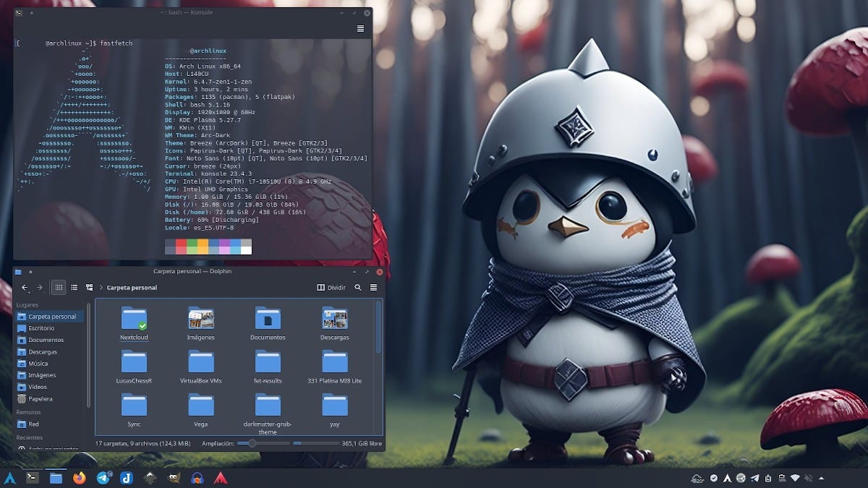Open Vídeos in the places sidebar
The width and height of the screenshot is (868, 488).
(50, 387)
